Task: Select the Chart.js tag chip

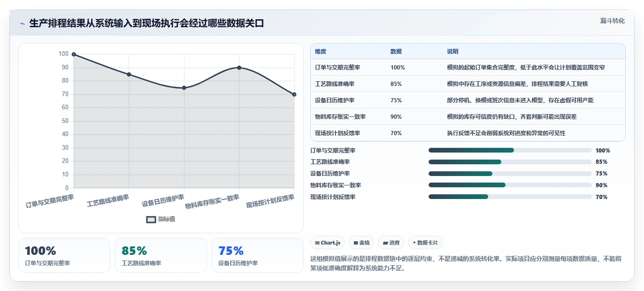Action: click(328, 243)
